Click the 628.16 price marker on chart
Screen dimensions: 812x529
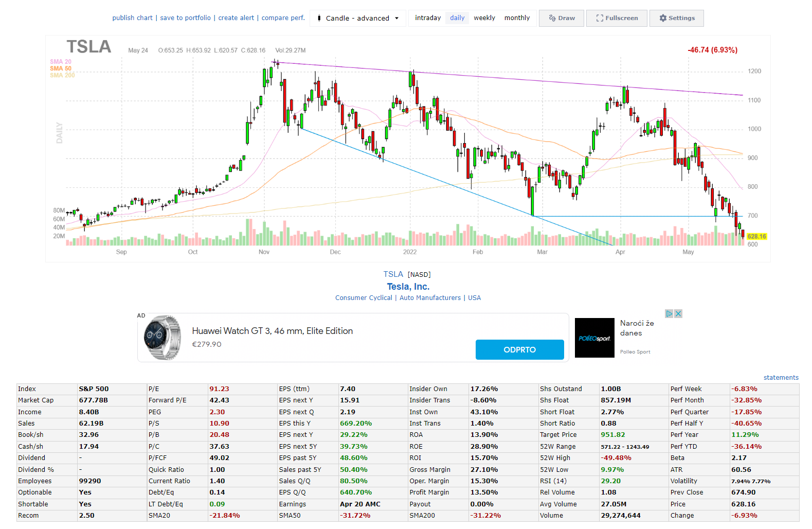pos(756,237)
